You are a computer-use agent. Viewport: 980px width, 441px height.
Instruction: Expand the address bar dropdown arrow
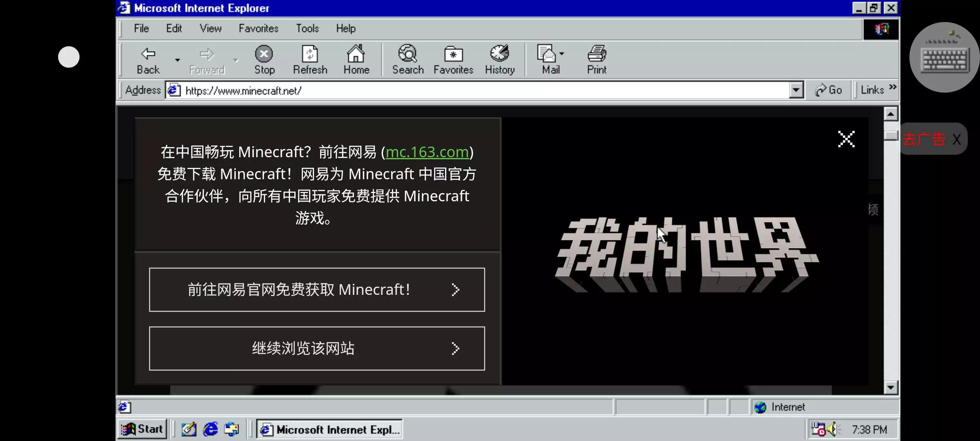point(796,90)
